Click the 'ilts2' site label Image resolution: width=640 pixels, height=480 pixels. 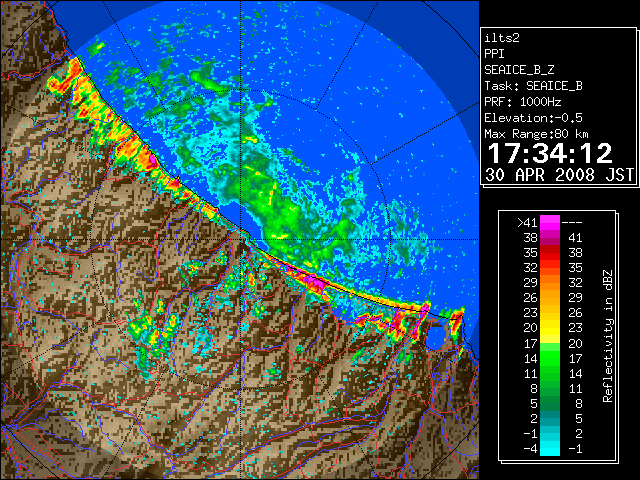502,38
